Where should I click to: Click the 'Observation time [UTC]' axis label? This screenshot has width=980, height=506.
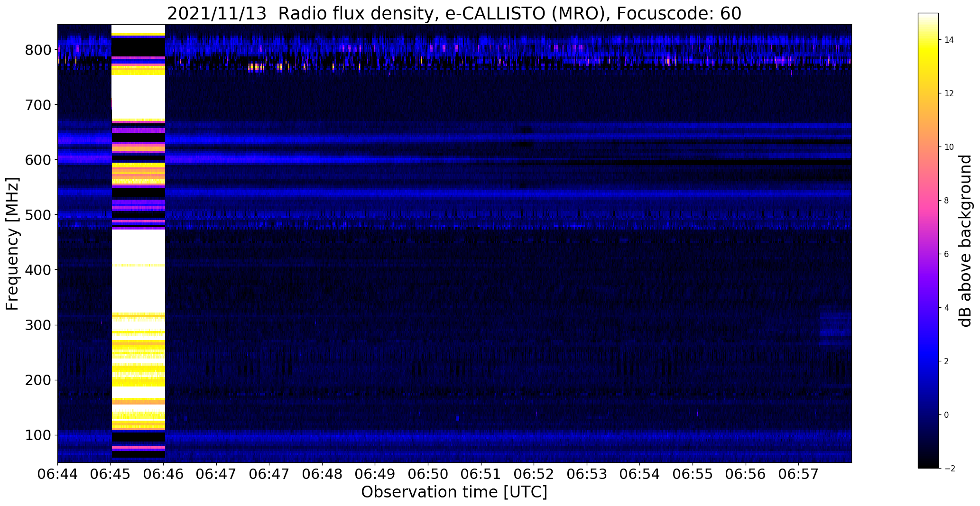pyautogui.click(x=454, y=492)
